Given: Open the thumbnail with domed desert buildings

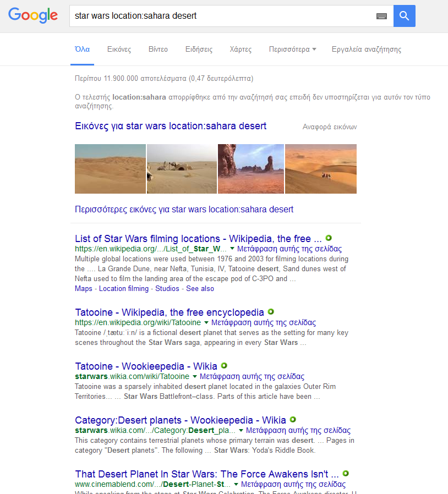Looking at the screenshot, I should pos(182,169).
